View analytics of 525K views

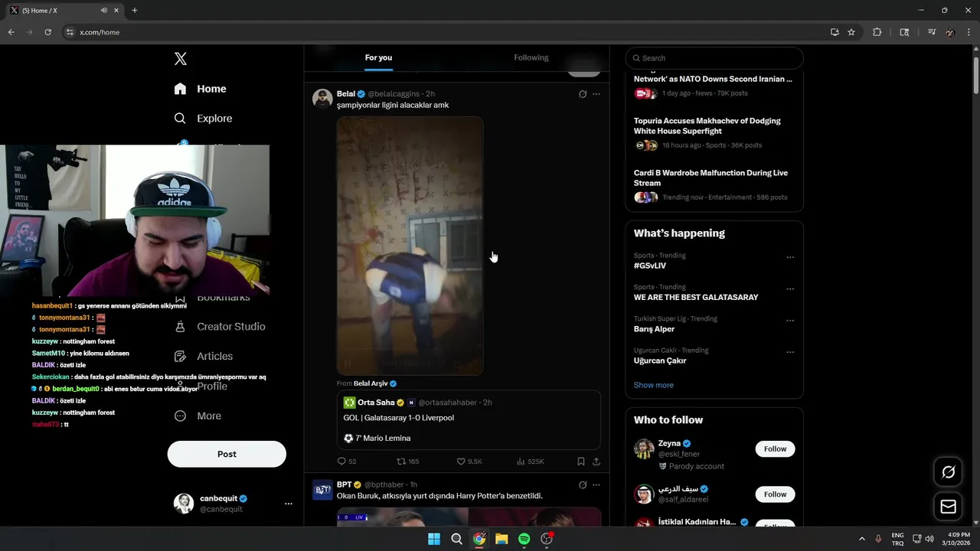click(x=531, y=461)
